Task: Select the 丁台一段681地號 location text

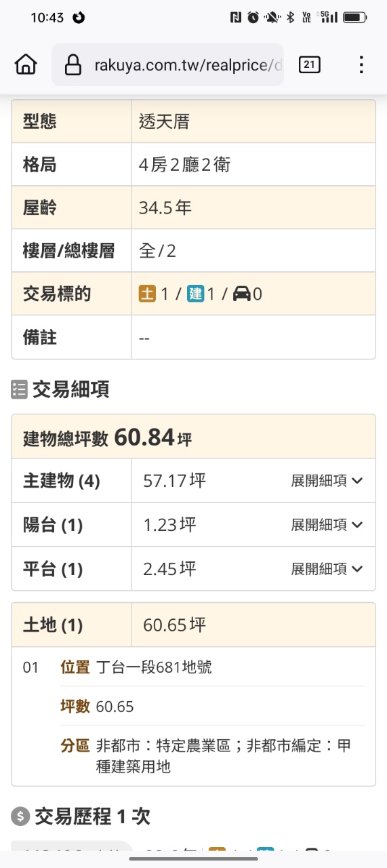Action: [x=154, y=667]
